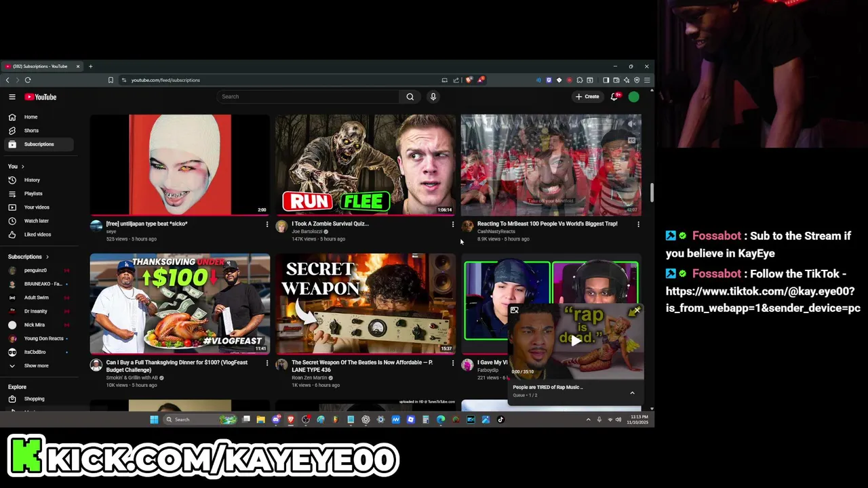Click the address bar URL

[165, 80]
